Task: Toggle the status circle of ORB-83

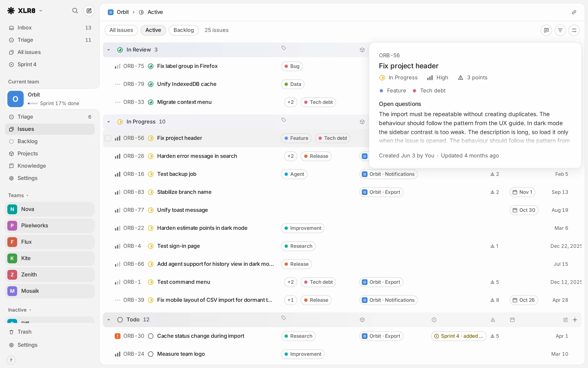Action: tap(151, 192)
